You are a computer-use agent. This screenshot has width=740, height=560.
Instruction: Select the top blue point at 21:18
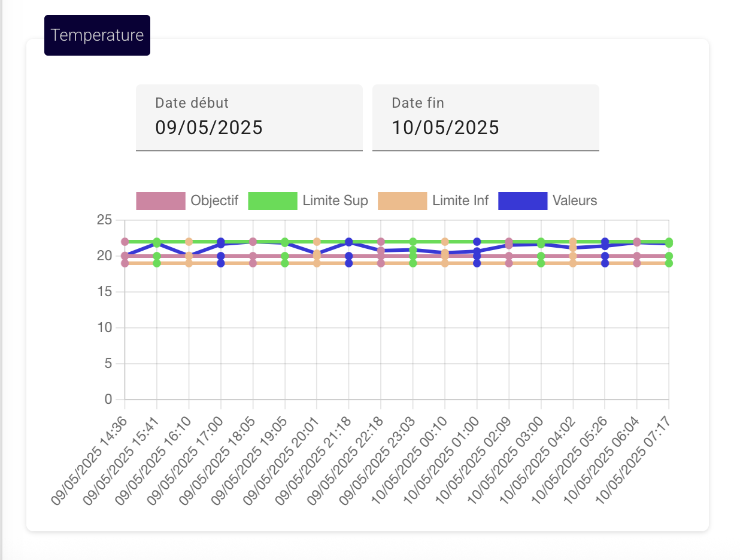pyautogui.click(x=349, y=242)
